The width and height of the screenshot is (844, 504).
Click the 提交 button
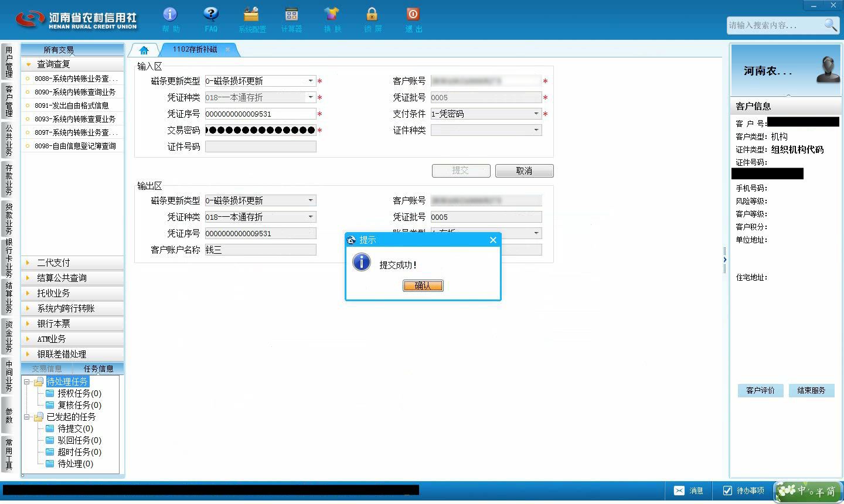coord(461,171)
